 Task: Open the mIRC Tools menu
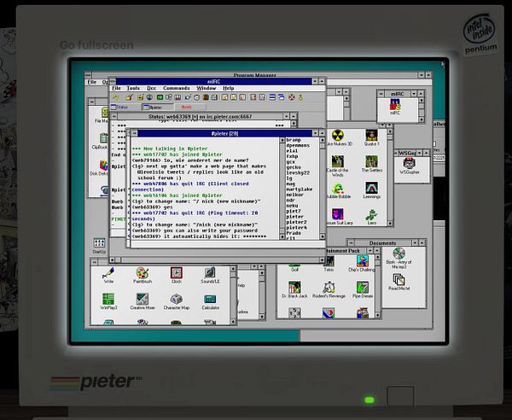tap(133, 88)
